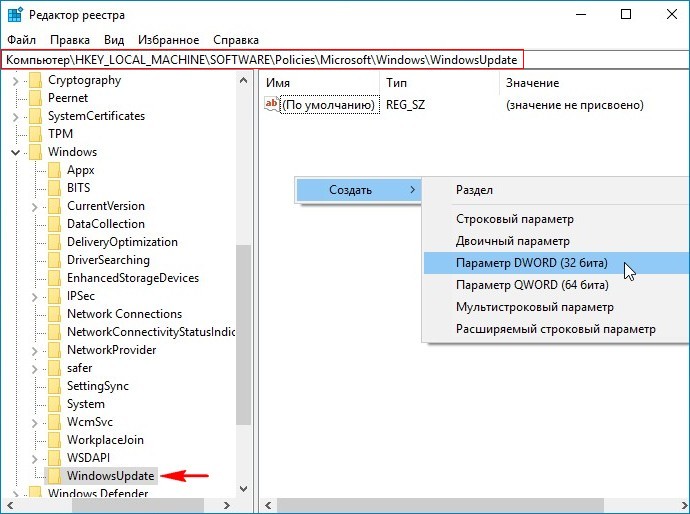Expand the CurrentVersion tree node
690x514 pixels.
click(35, 206)
